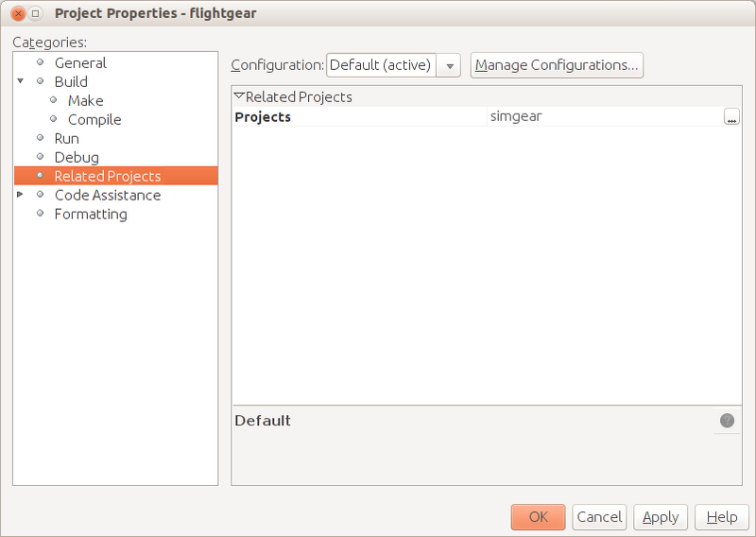Select the Projects property name
The height and width of the screenshot is (537, 756).
tap(263, 117)
